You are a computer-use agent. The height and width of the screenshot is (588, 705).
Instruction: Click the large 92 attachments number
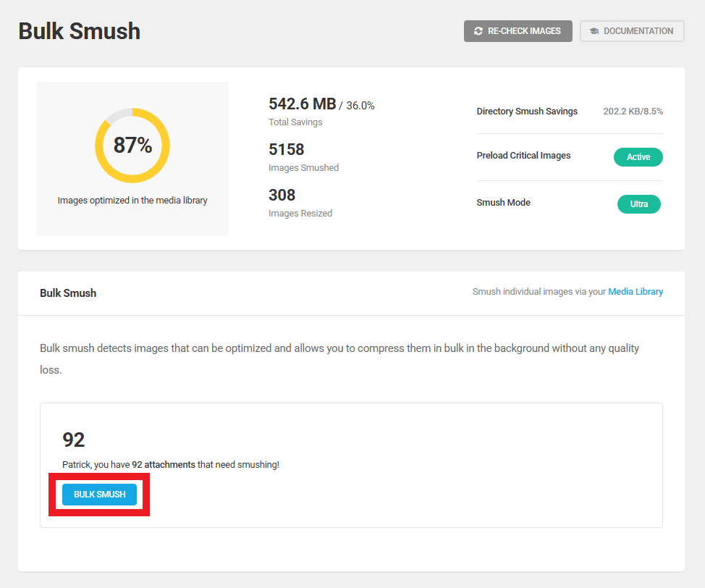74,440
